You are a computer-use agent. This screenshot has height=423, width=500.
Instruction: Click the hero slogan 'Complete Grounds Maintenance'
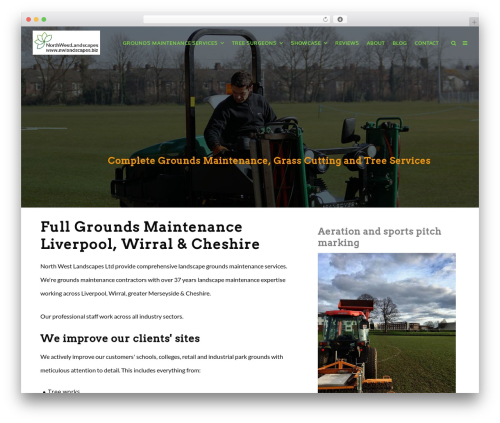pyautogui.click(x=269, y=161)
